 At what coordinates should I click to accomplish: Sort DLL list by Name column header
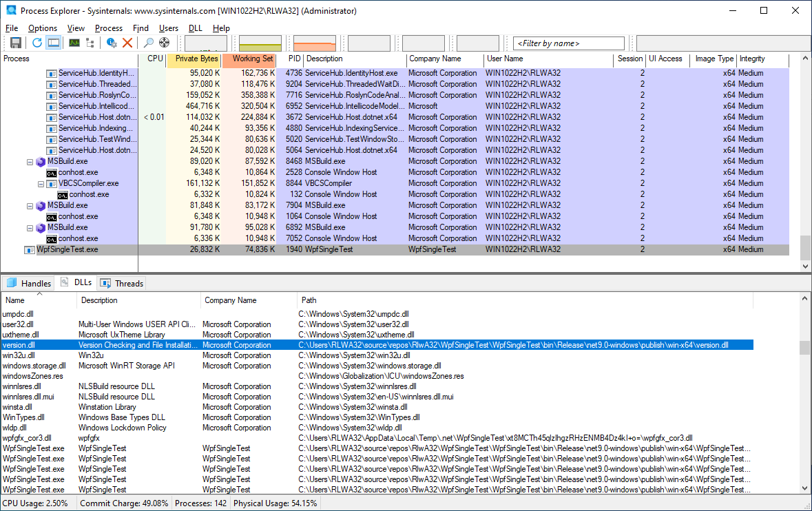point(39,300)
